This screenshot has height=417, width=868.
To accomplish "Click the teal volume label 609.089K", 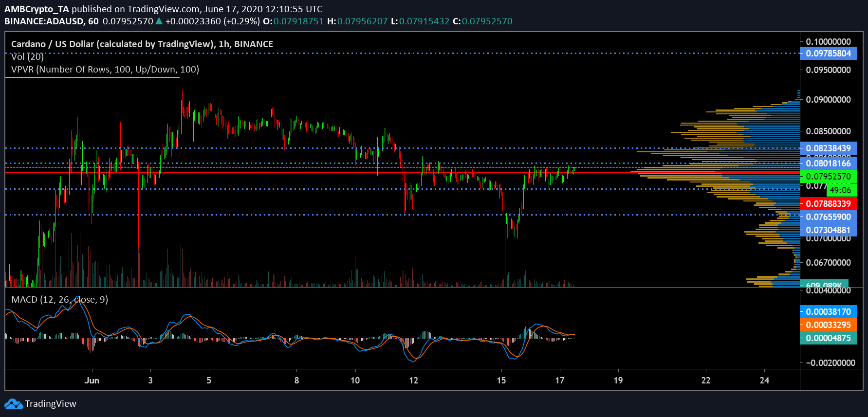I will click(824, 284).
